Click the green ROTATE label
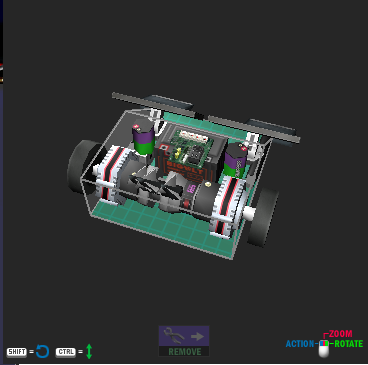The width and height of the screenshot is (368, 365). click(348, 344)
